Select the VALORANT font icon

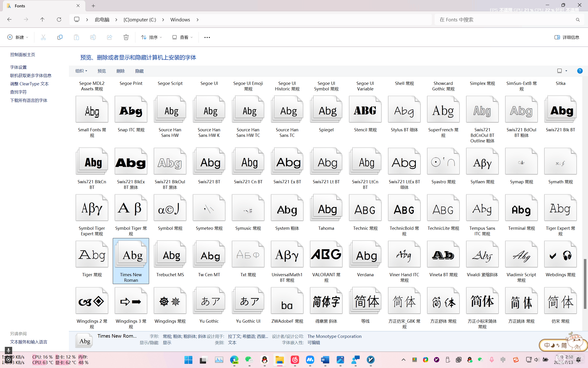point(326,254)
